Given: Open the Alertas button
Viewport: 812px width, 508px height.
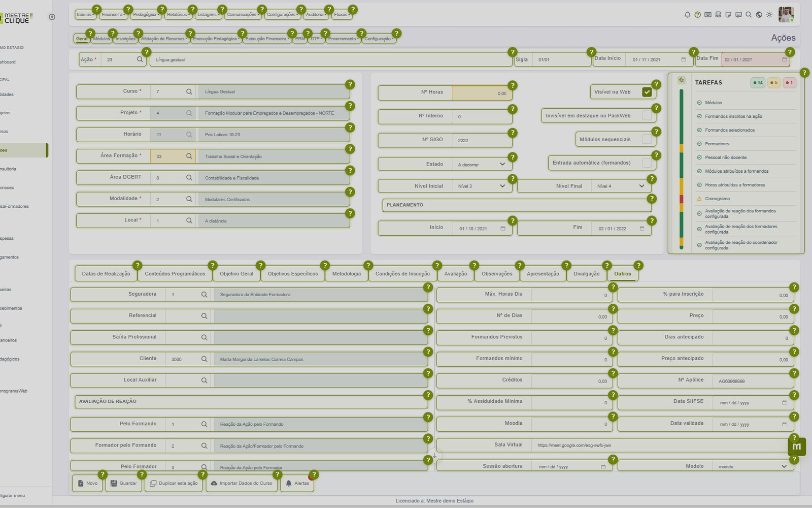Looking at the screenshot, I should (x=297, y=483).
